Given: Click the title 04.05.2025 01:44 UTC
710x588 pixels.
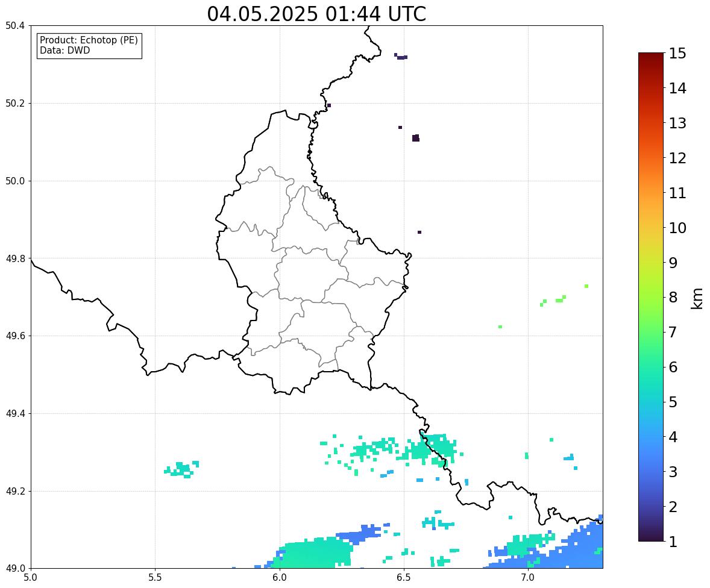Looking at the screenshot, I should [x=316, y=14].
